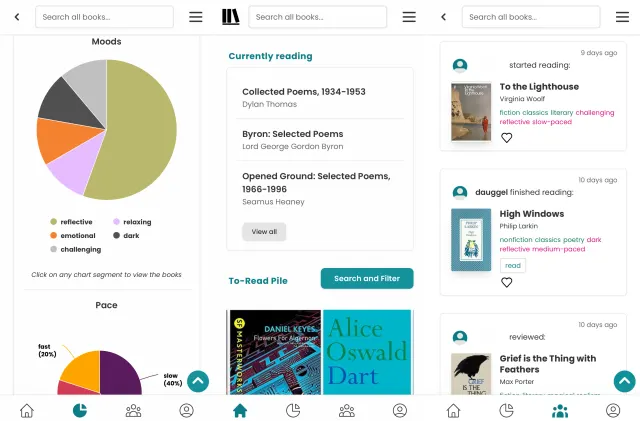This screenshot has height=421, width=640.
Task: Select the highlighted stats pie icon below the Pace chart
Action: pyautogui.click(x=80, y=410)
